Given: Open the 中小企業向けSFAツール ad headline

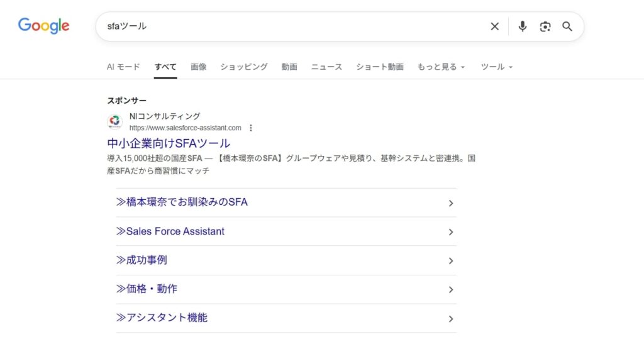Looking at the screenshot, I should pyautogui.click(x=169, y=143).
